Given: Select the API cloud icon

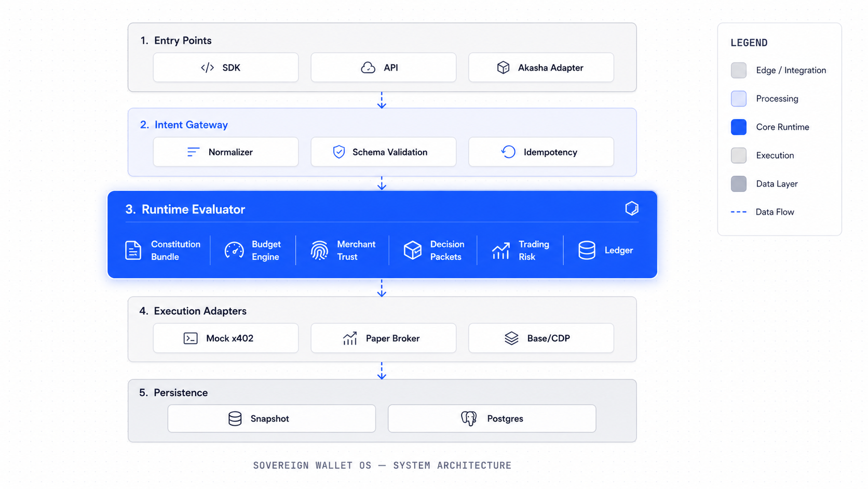Looking at the screenshot, I should click(368, 67).
